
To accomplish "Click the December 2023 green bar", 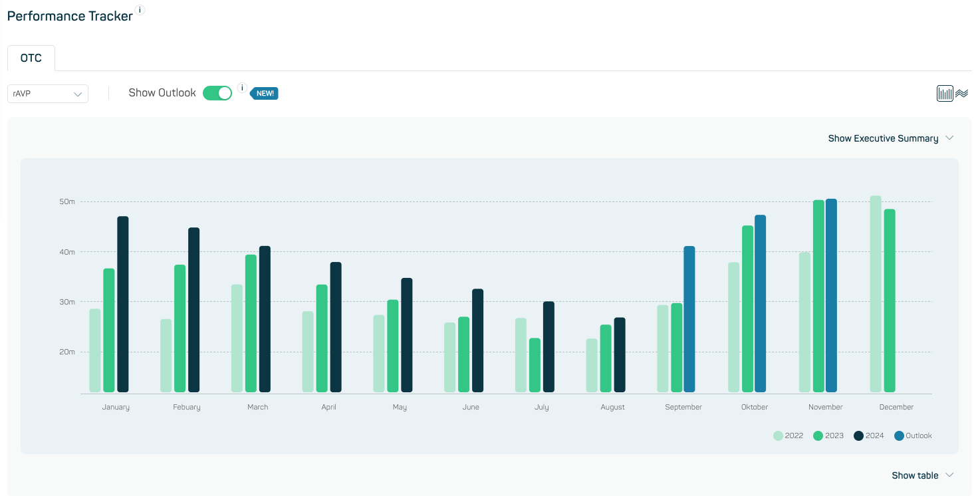I will coord(890,301).
